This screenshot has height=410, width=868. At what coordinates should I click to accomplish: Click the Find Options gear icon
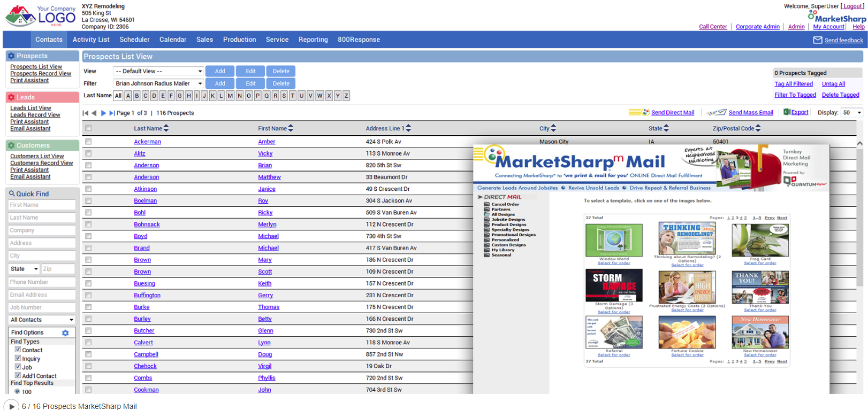(65, 332)
